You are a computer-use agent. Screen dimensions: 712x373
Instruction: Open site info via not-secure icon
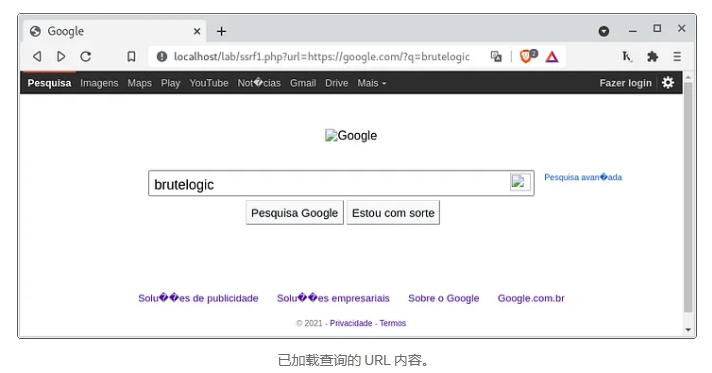pyautogui.click(x=162, y=56)
